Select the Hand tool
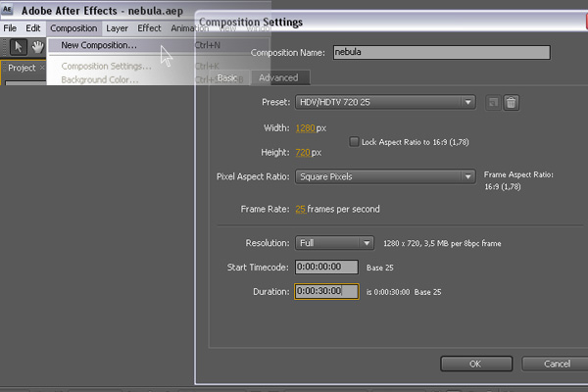The width and height of the screenshot is (588, 392). pos(37,47)
